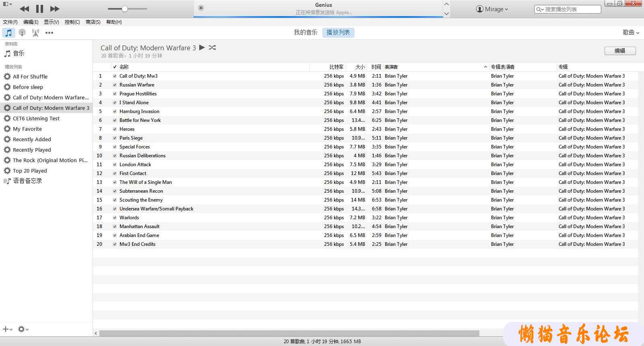
Task: Sort by the 大小 column header
Action: [x=356, y=67]
